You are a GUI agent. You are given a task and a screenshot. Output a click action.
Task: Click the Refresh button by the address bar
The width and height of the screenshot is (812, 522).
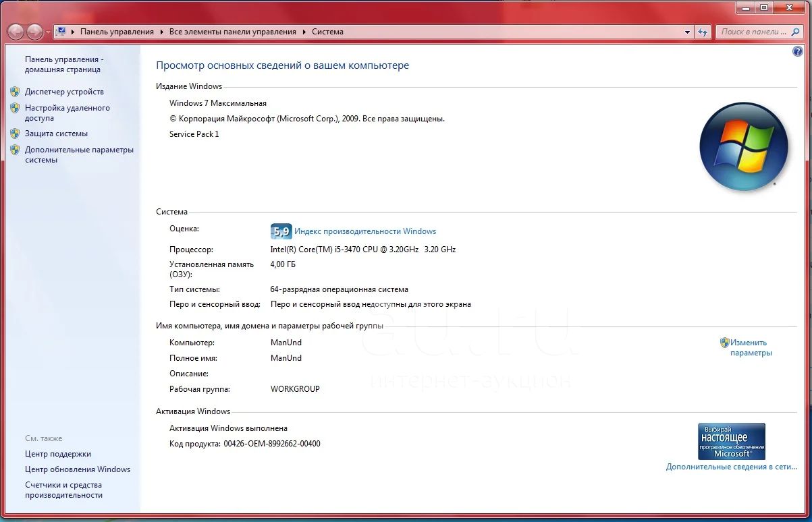[703, 32]
